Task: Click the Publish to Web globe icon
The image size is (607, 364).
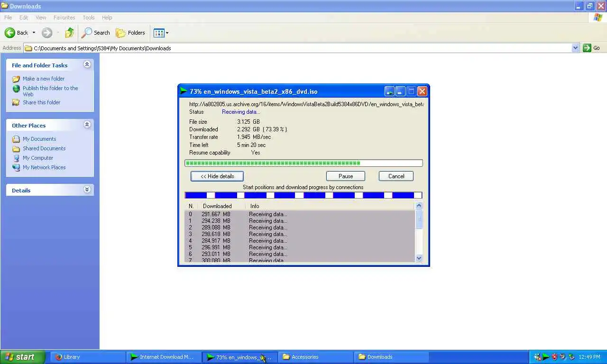Action: point(16,89)
